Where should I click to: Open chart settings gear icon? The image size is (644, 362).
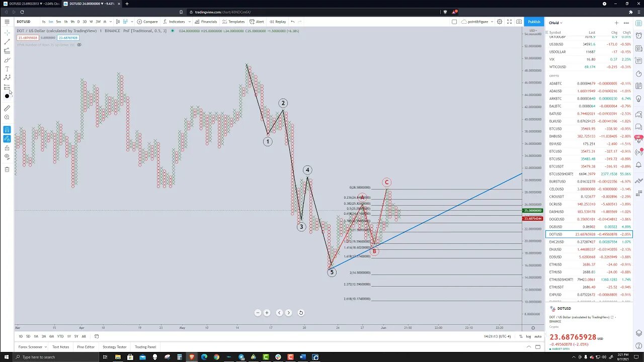tap(500, 22)
